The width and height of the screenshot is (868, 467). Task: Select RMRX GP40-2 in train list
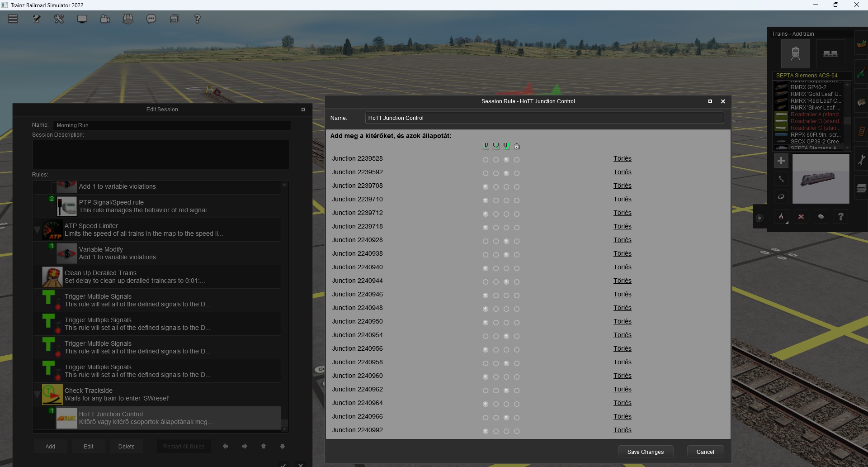click(x=808, y=87)
